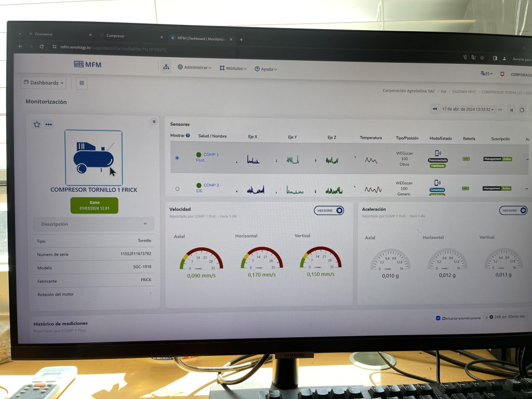Open the Administrar menu

coord(195,68)
